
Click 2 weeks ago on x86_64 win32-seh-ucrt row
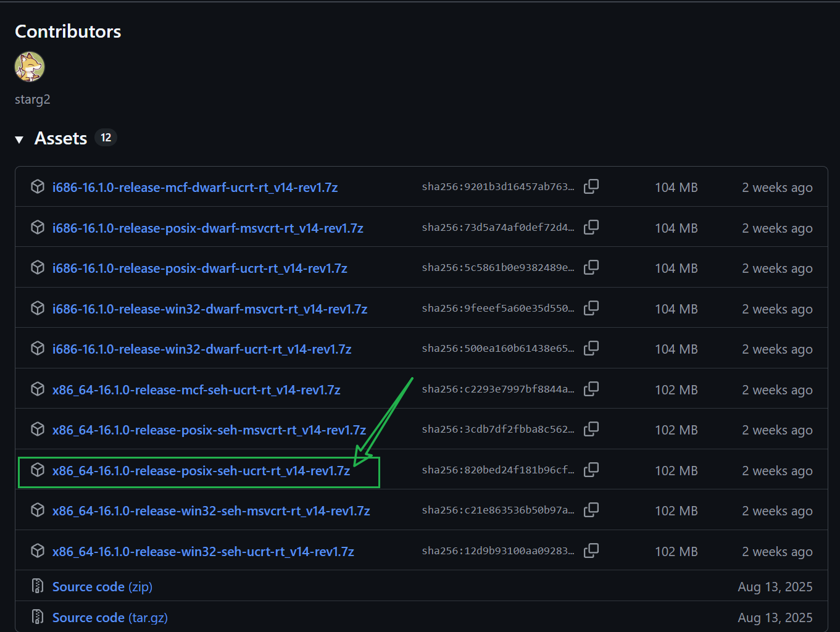click(777, 552)
